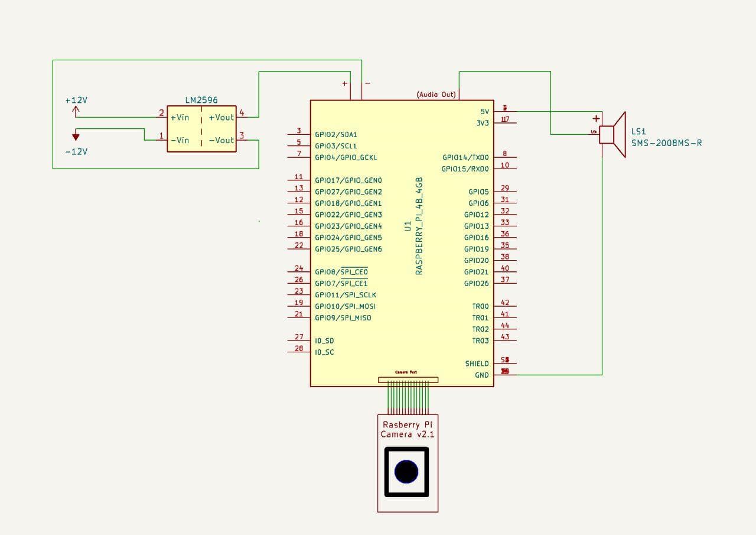The height and width of the screenshot is (535, 756).
Task: Click the GPIO10/SPI_MOSI pin label
Action: tap(346, 306)
